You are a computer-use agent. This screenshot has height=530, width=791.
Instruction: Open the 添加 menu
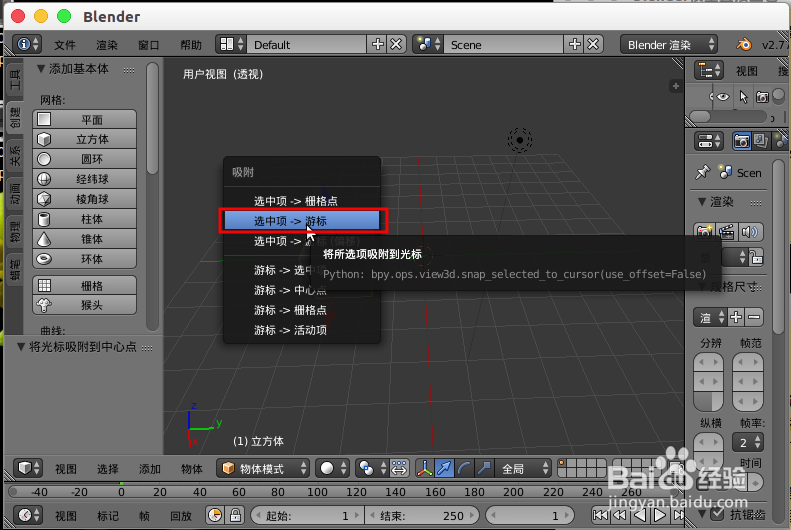[149, 469]
